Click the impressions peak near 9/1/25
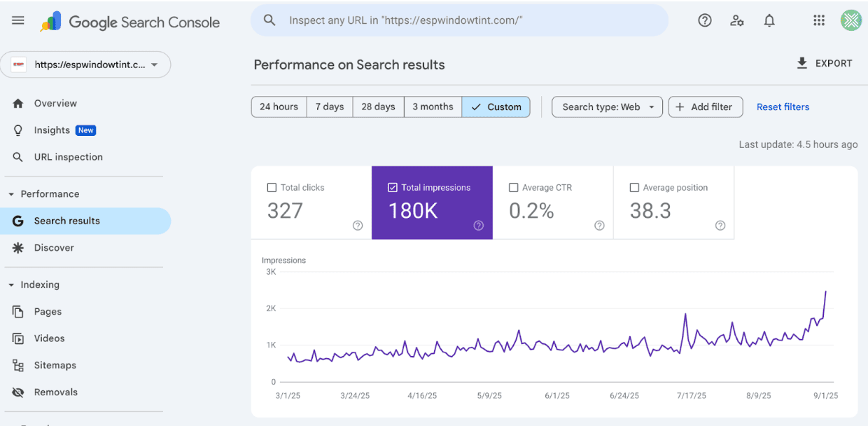The width and height of the screenshot is (868, 426). [x=826, y=291]
